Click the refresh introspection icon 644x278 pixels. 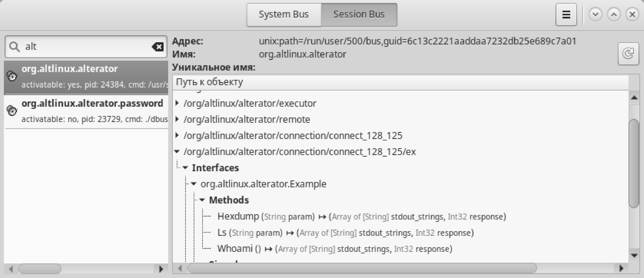[x=628, y=53]
